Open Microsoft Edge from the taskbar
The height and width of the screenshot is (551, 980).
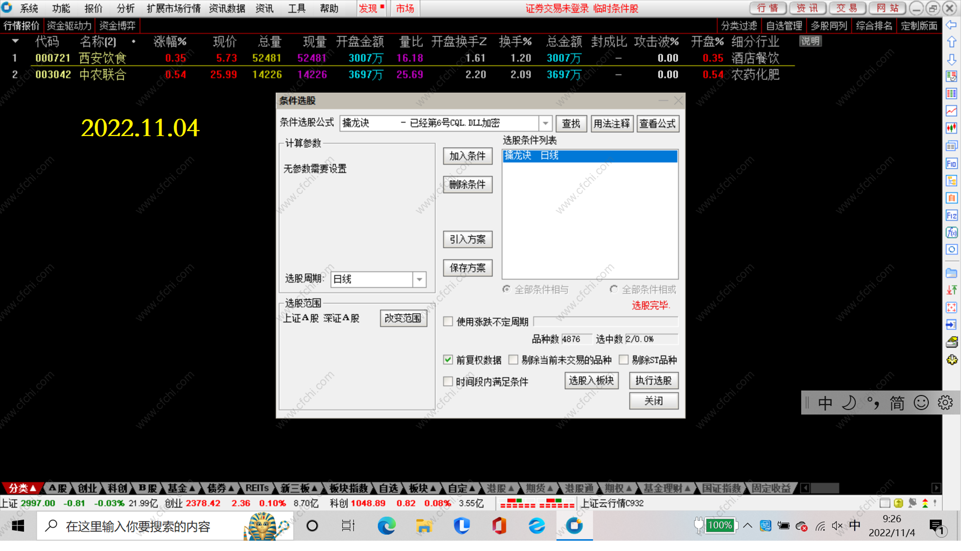tap(387, 526)
